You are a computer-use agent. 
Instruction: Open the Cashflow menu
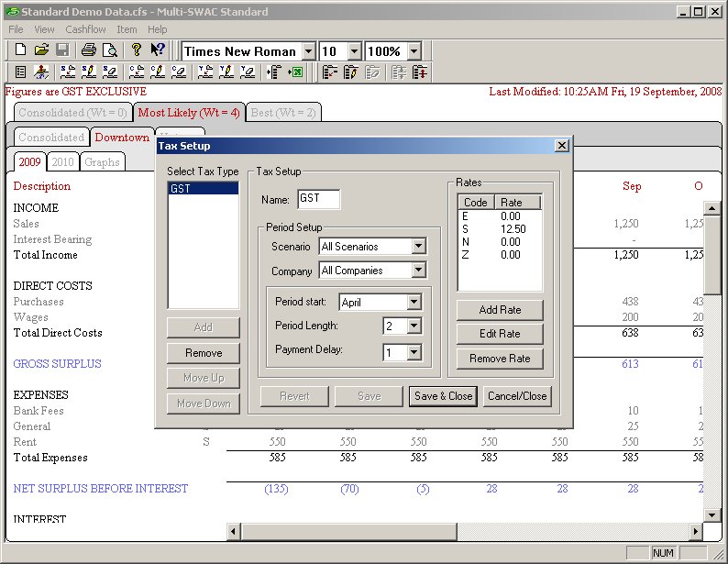coord(85,29)
